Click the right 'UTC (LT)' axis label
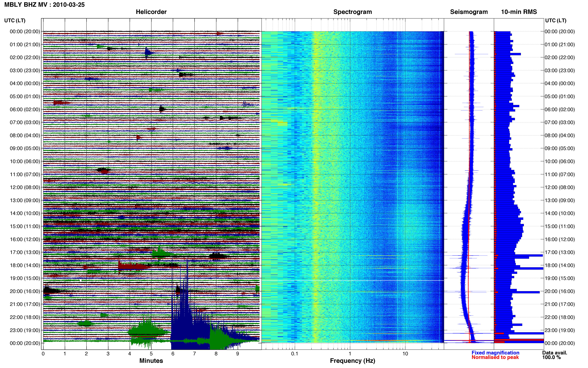The height and width of the screenshot is (368, 588). coord(556,20)
